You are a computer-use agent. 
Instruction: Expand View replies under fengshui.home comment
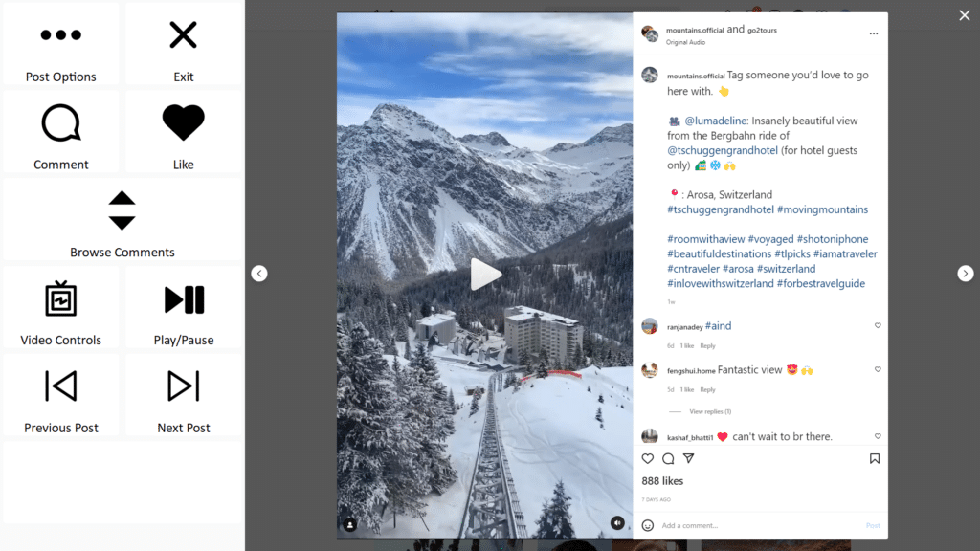coord(710,411)
